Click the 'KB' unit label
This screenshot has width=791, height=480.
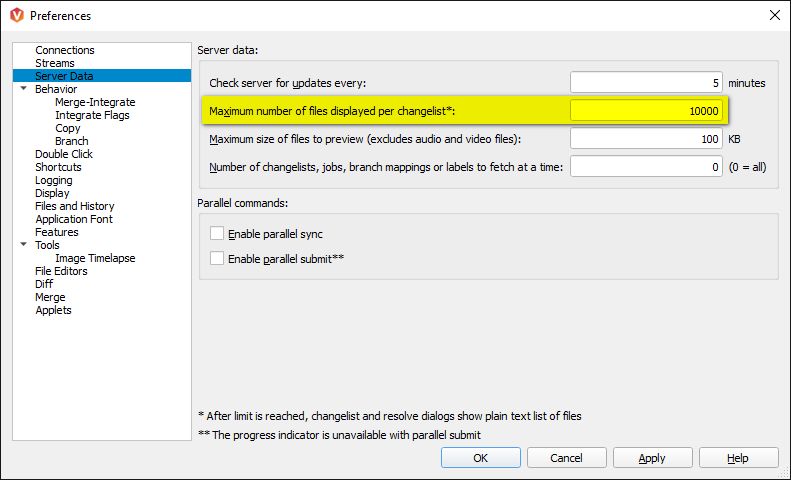click(x=734, y=139)
